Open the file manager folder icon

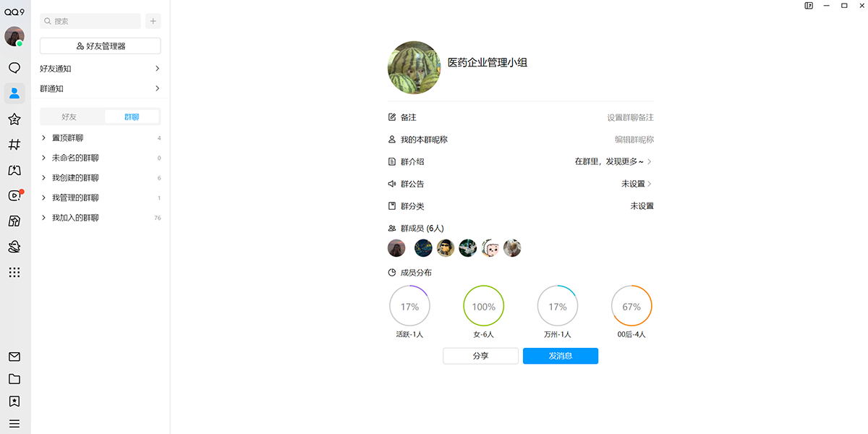click(14, 378)
